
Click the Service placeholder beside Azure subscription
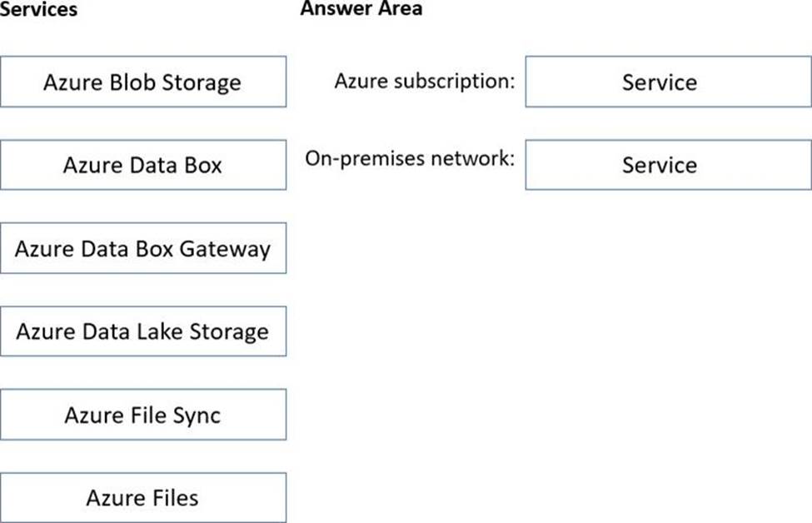coord(659,82)
